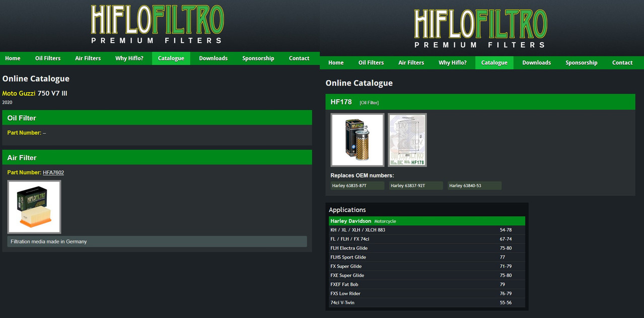Open Oil Filters in left page navigation
This screenshot has width=644, height=318.
[x=48, y=58]
